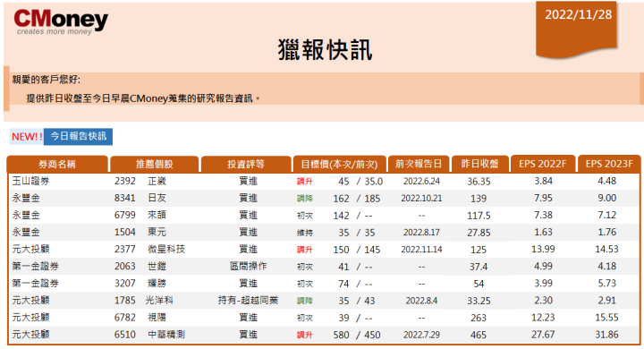Click 調升 tag in 中華精測 row
644x349 pixels.
[305, 335]
